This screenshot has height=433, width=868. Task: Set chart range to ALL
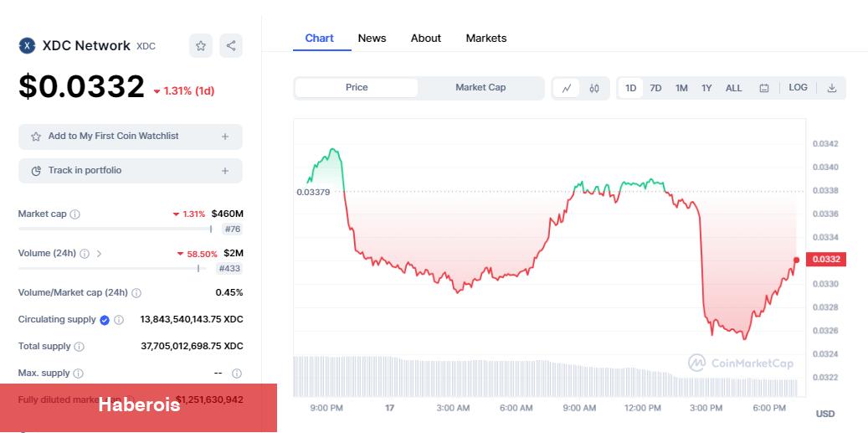pos(733,88)
